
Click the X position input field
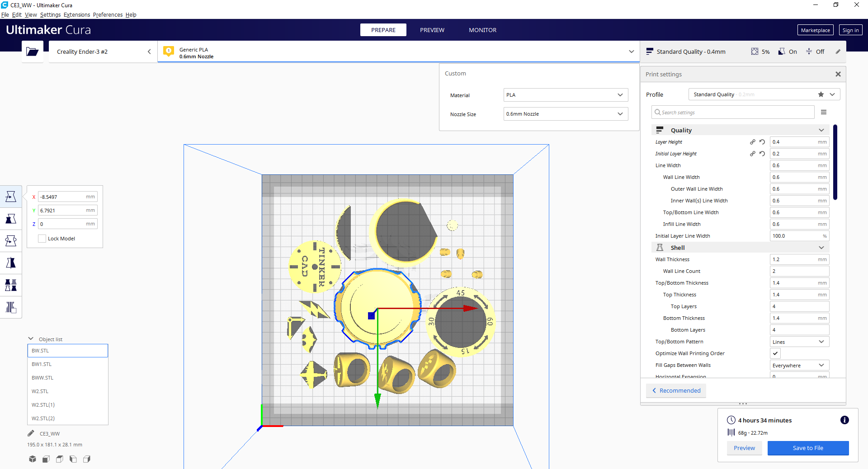68,197
